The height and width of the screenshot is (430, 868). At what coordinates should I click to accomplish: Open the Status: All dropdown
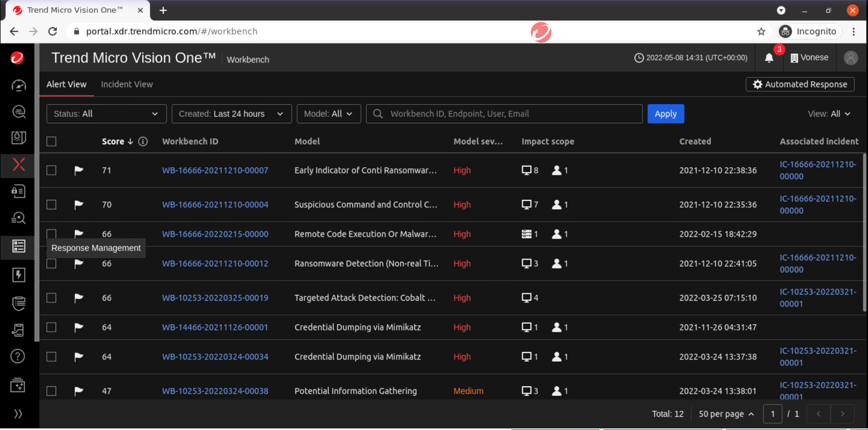coord(106,114)
